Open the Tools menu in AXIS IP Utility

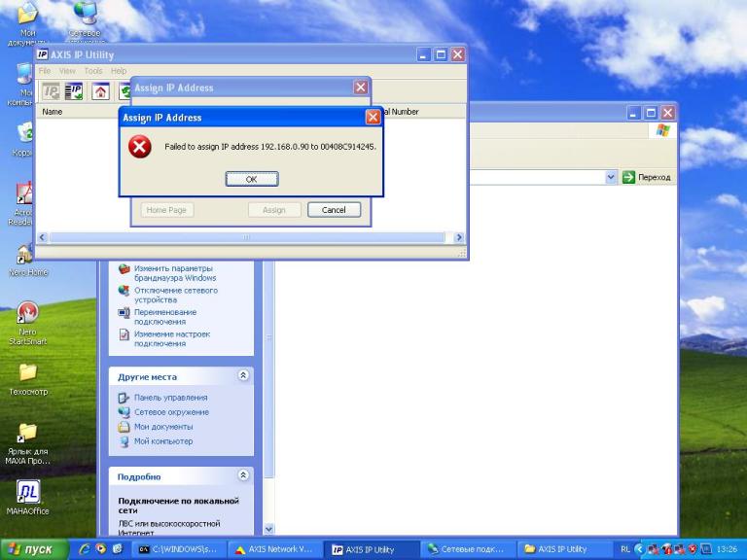(93, 71)
